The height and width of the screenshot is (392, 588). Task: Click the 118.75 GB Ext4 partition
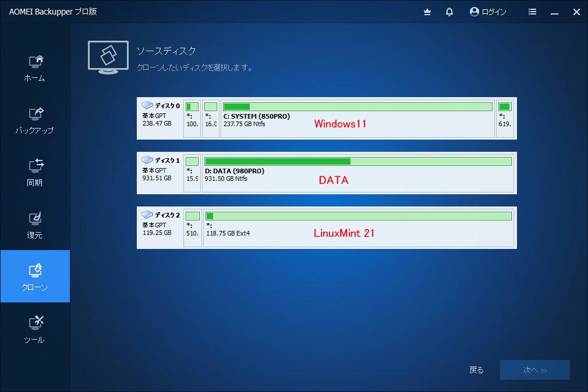coord(359,228)
